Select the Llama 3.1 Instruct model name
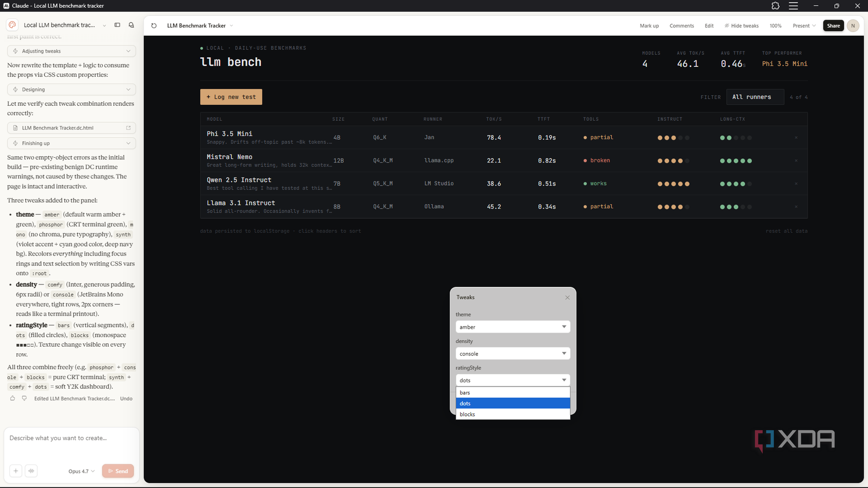 coord(241,203)
